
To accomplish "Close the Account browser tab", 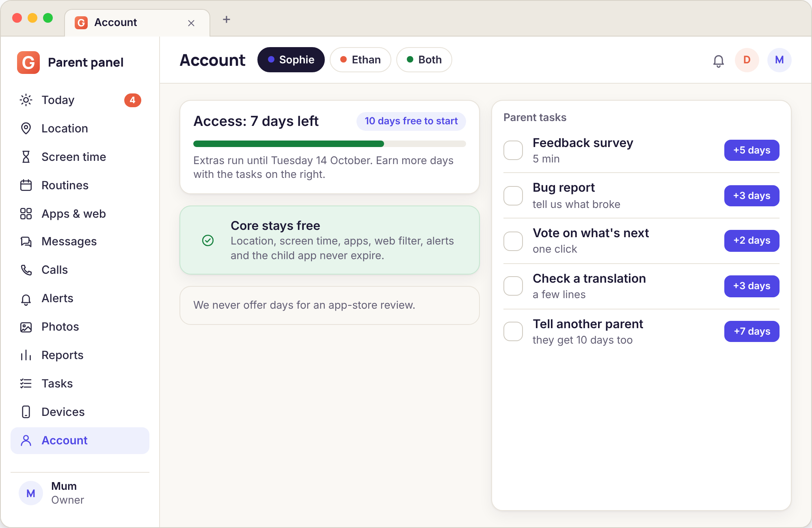I will tap(191, 23).
